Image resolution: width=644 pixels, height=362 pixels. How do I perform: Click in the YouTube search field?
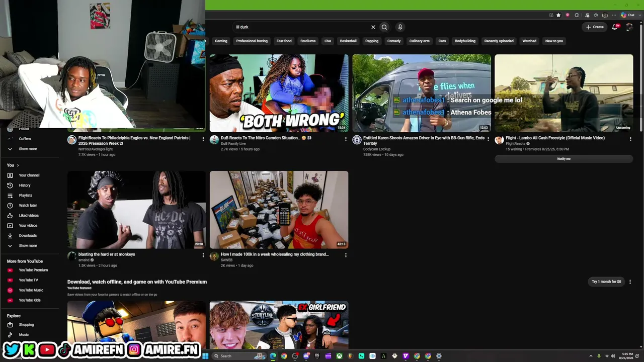coord(302,27)
